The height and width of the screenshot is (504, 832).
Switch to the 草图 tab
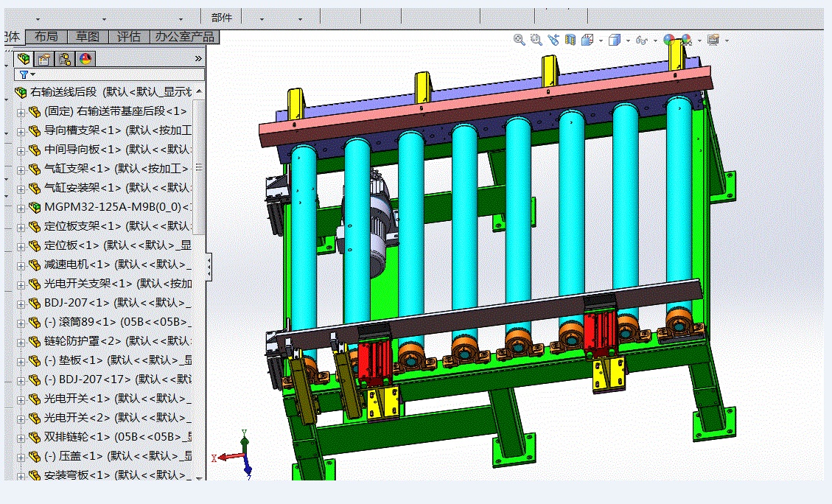[x=88, y=37]
